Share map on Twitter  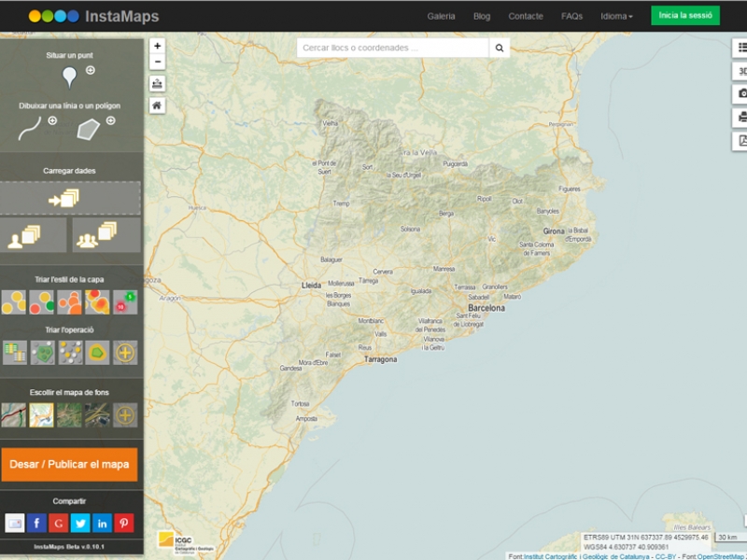(80, 523)
